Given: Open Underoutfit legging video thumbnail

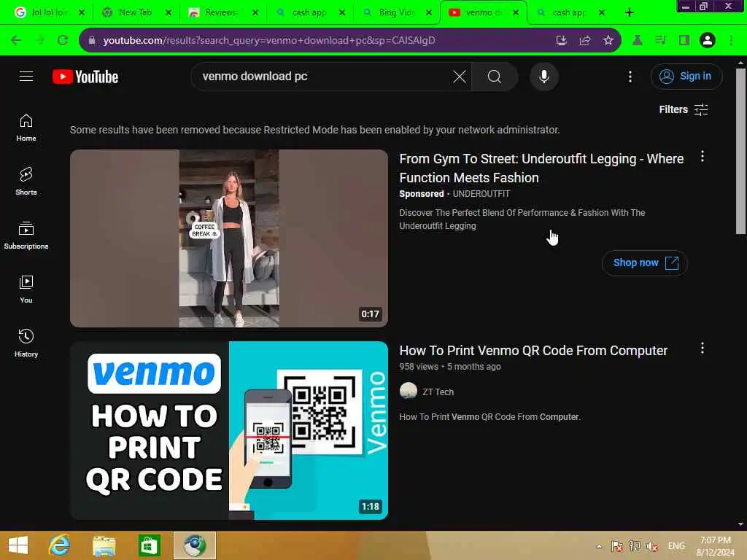Looking at the screenshot, I should pyautogui.click(x=228, y=238).
